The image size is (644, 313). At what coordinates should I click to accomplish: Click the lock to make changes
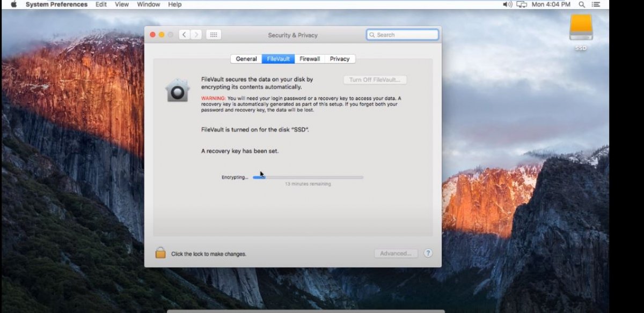click(160, 252)
